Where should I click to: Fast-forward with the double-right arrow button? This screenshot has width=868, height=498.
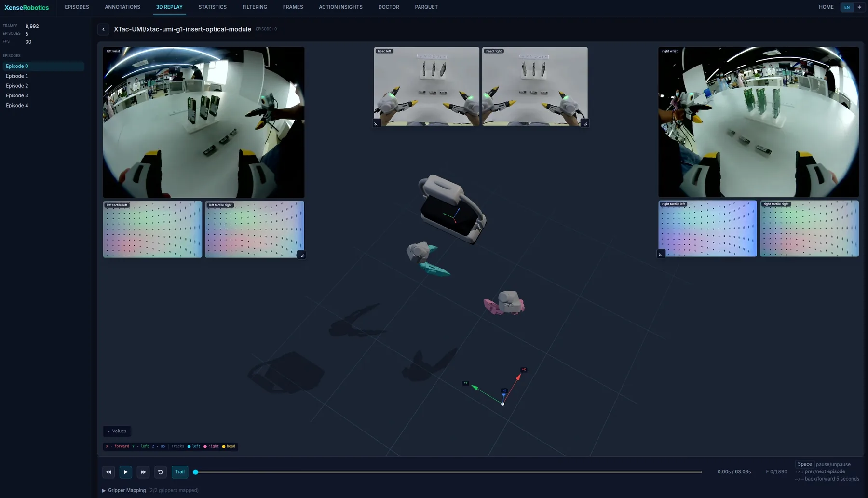143,472
